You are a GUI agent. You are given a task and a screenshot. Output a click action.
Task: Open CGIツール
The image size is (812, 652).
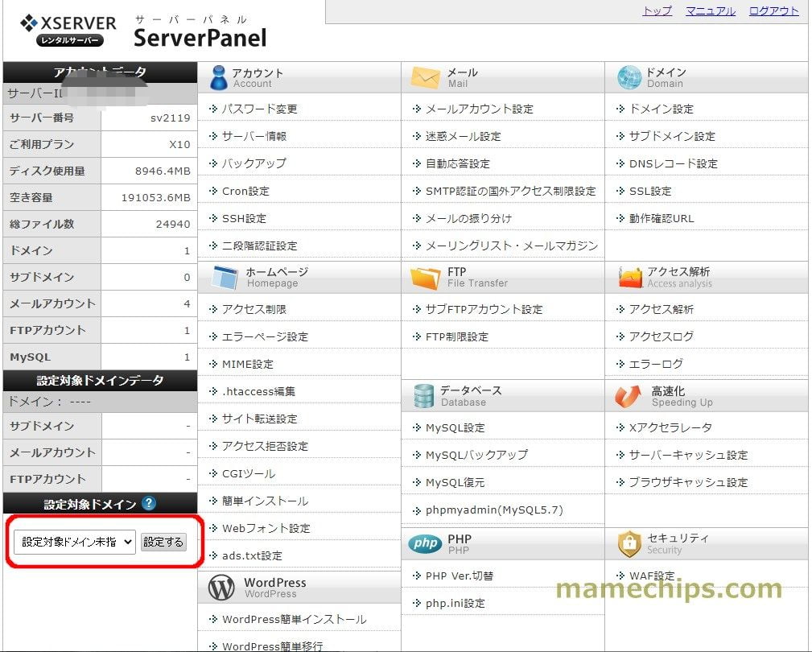(249, 474)
